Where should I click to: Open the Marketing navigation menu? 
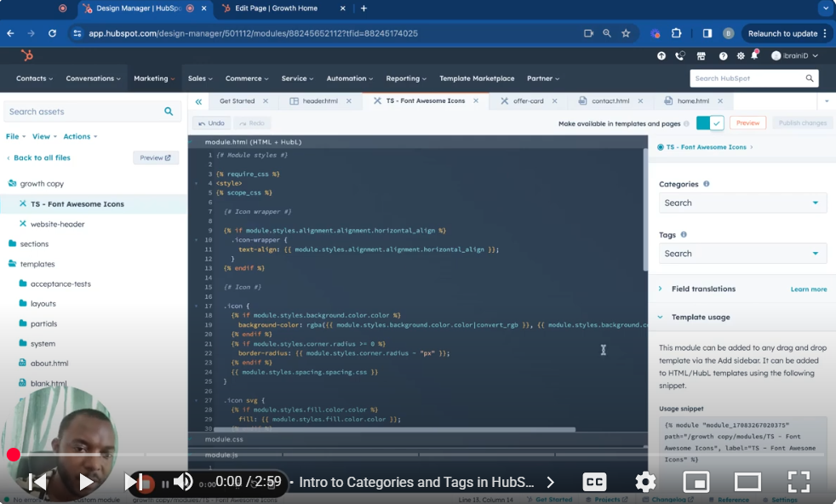coord(154,78)
